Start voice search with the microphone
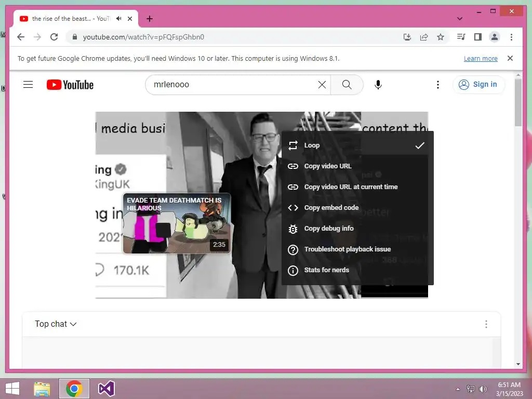The height and width of the screenshot is (399, 532). point(378,85)
